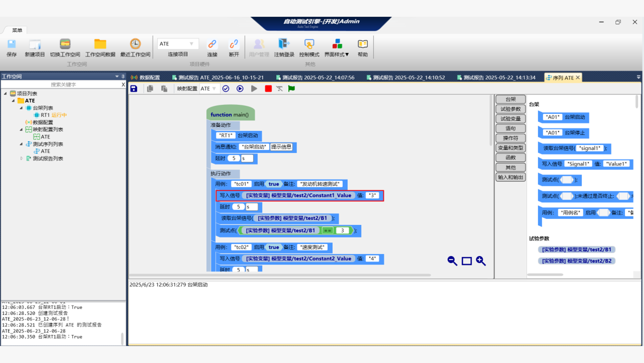Click the zoom out magnifier on canvas
Image resolution: width=644 pixels, height=363 pixels.
(452, 261)
